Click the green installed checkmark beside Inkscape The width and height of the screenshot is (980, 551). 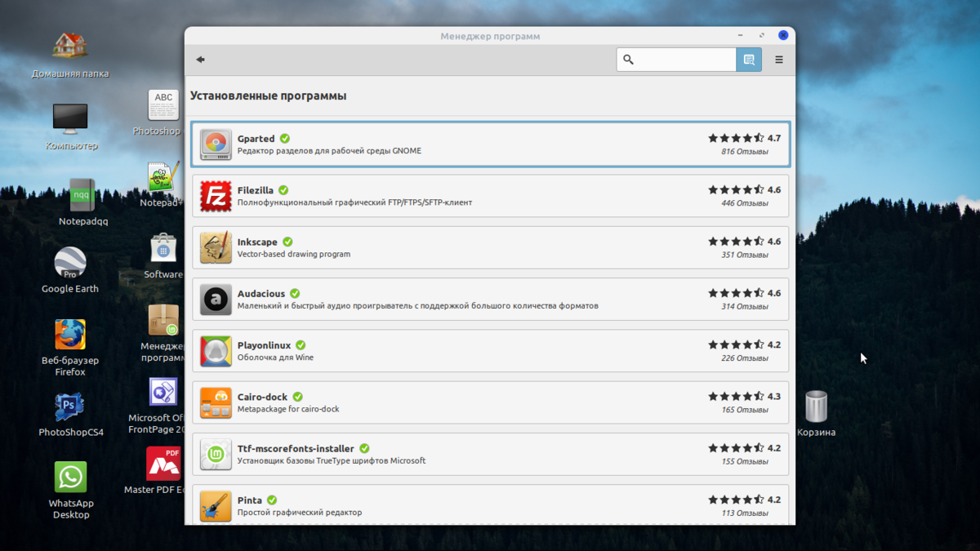point(287,242)
